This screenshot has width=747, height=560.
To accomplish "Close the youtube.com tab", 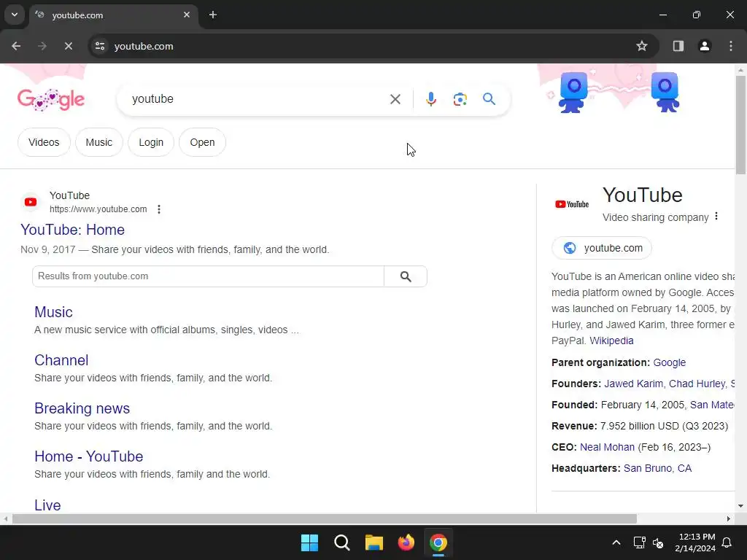I will pyautogui.click(x=187, y=15).
